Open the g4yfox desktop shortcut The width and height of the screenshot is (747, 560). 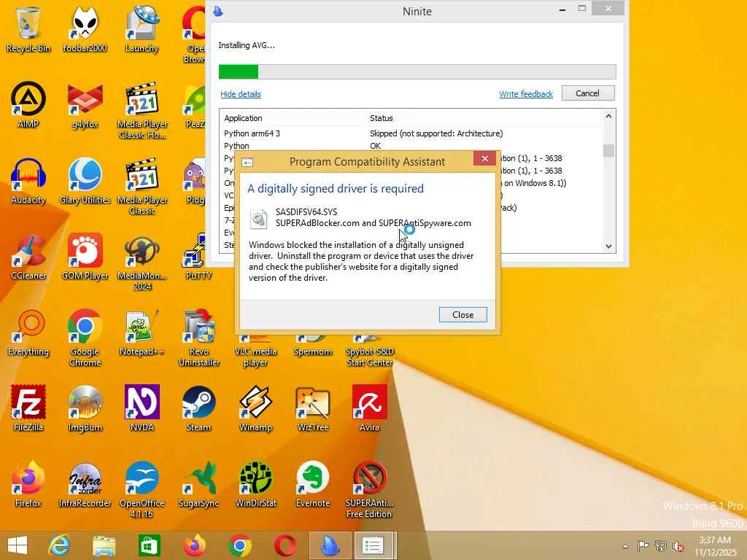click(85, 105)
